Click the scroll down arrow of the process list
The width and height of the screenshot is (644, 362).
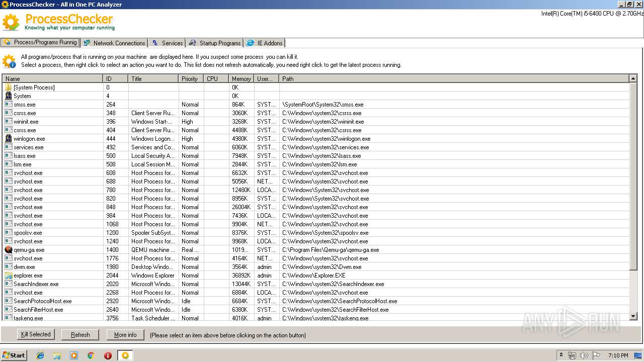(633, 316)
